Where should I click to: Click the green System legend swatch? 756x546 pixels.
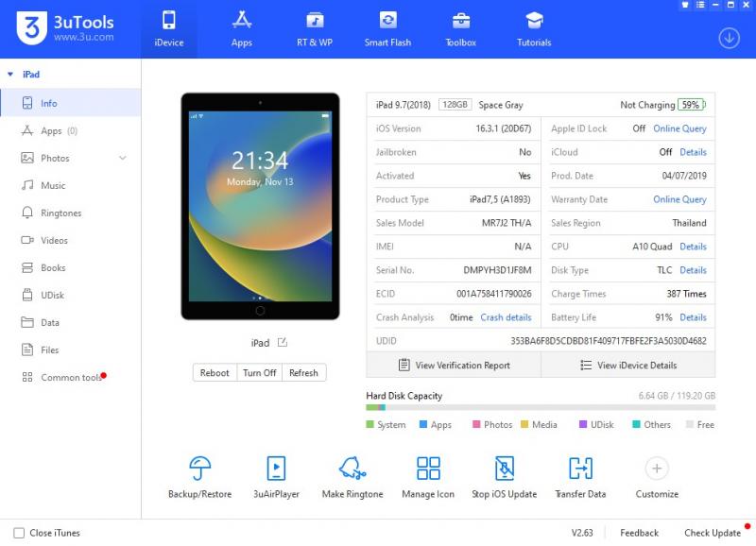tap(369, 424)
